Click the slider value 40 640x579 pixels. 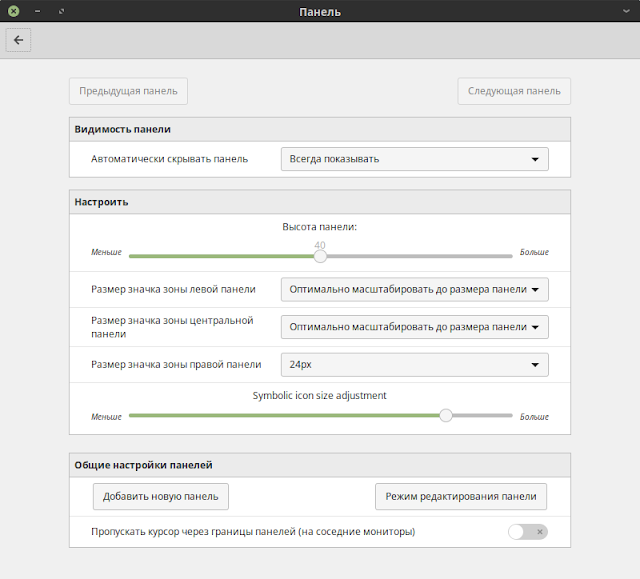[320, 245]
